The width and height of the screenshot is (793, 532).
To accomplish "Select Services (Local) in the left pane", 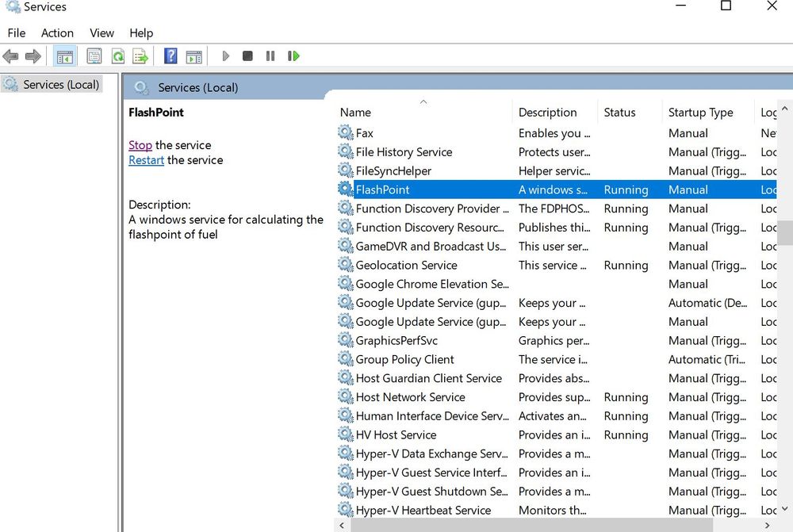I will [x=59, y=84].
